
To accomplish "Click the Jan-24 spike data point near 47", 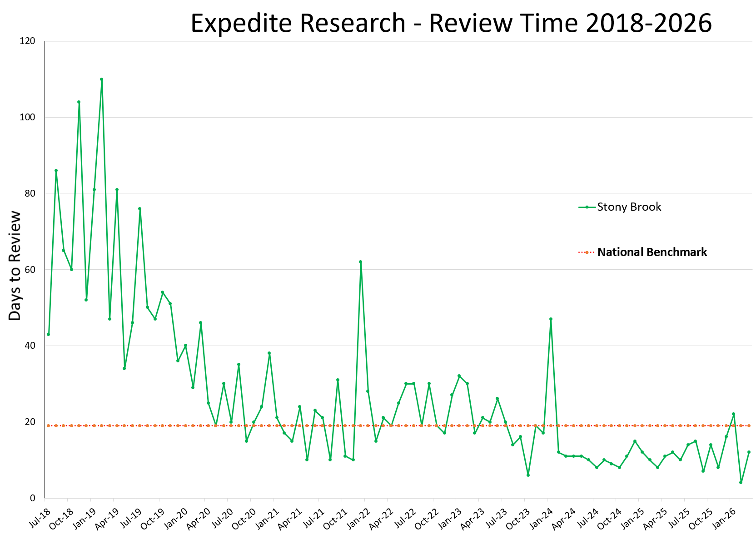I will (x=550, y=319).
